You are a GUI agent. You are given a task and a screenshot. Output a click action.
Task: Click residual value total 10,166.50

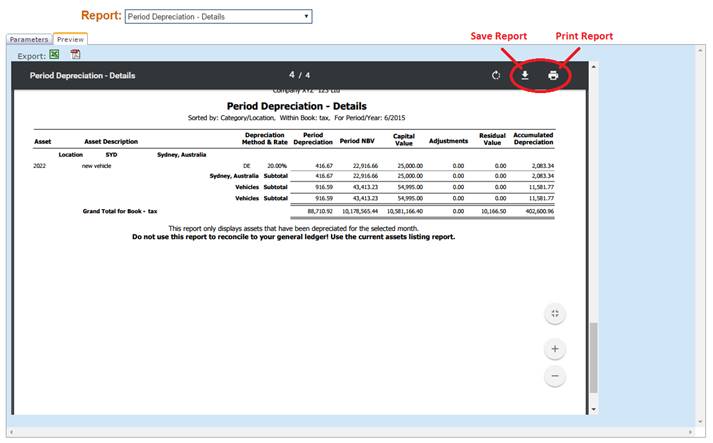coord(493,211)
